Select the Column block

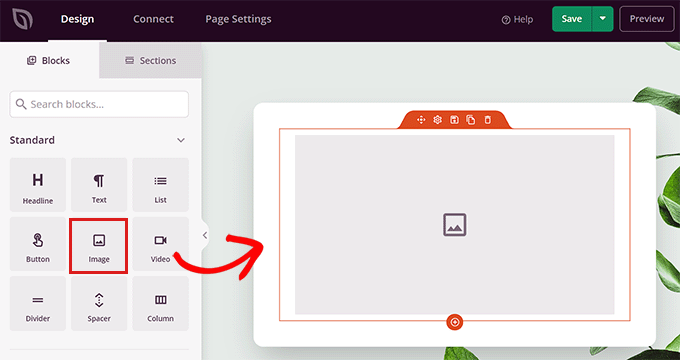click(x=160, y=304)
